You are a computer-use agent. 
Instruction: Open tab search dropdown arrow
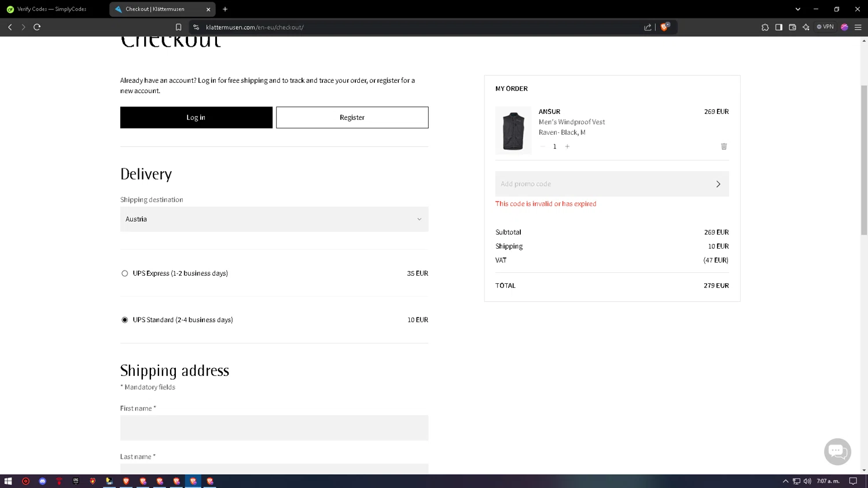pyautogui.click(x=797, y=9)
